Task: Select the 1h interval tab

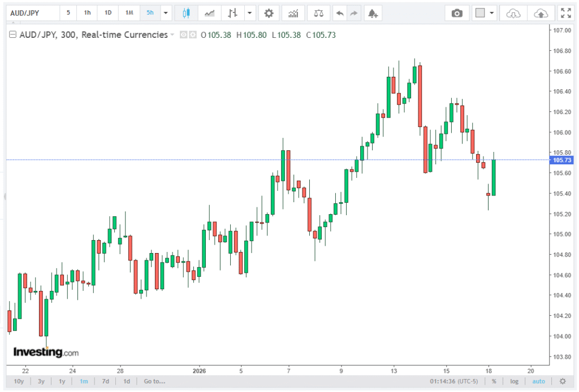Action: pyautogui.click(x=87, y=13)
